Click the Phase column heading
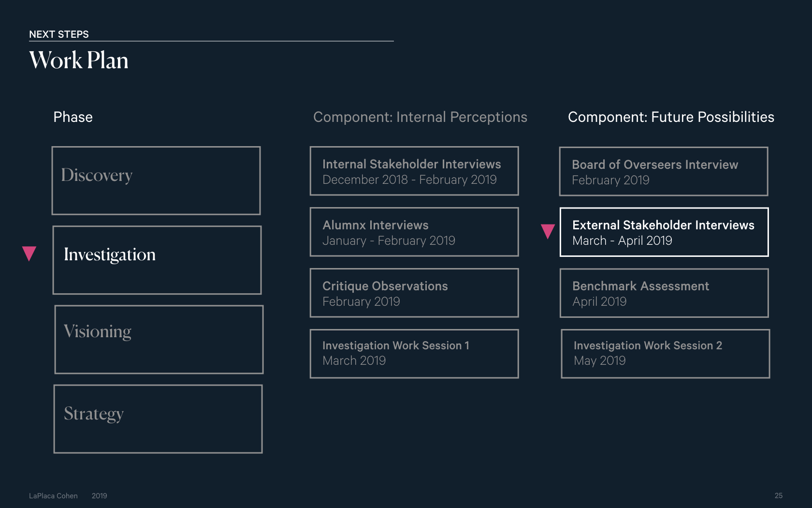The height and width of the screenshot is (508, 812). pyautogui.click(x=73, y=117)
